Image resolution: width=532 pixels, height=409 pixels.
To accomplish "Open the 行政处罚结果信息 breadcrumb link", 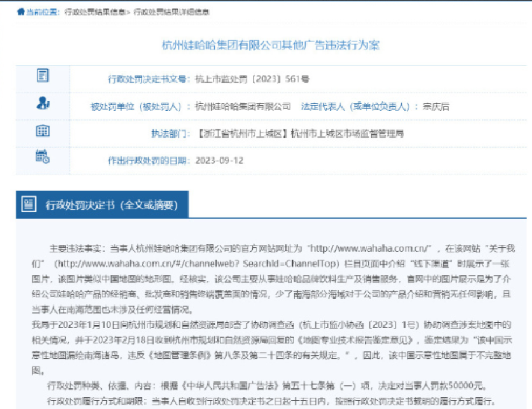I will pyautogui.click(x=95, y=12).
